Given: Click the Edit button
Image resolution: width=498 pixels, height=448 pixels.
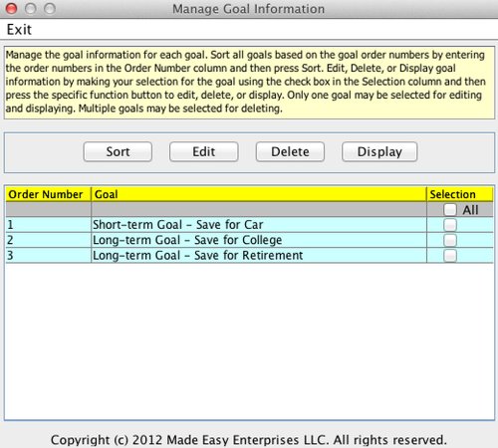Looking at the screenshot, I should pos(203,151).
